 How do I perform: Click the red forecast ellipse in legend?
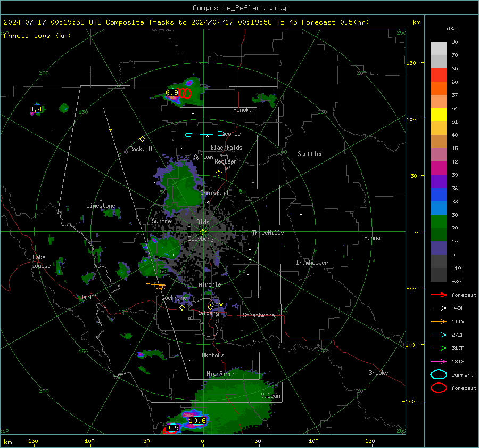click(x=439, y=388)
